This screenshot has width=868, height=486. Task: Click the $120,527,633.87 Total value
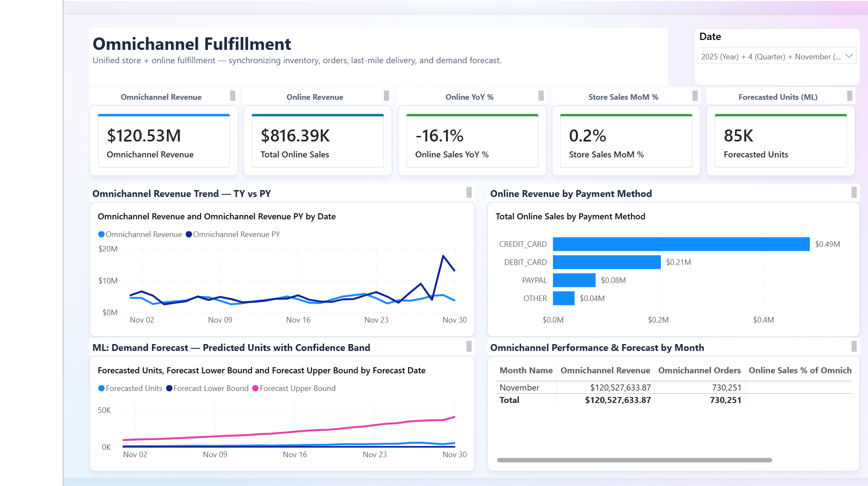618,400
